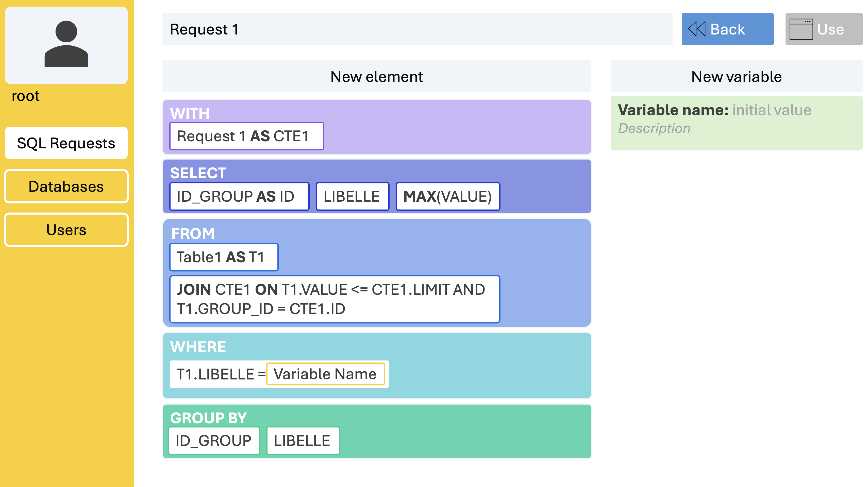Select the JOIN CTE1 ON condition block
The width and height of the screenshot is (868, 487).
[335, 299]
